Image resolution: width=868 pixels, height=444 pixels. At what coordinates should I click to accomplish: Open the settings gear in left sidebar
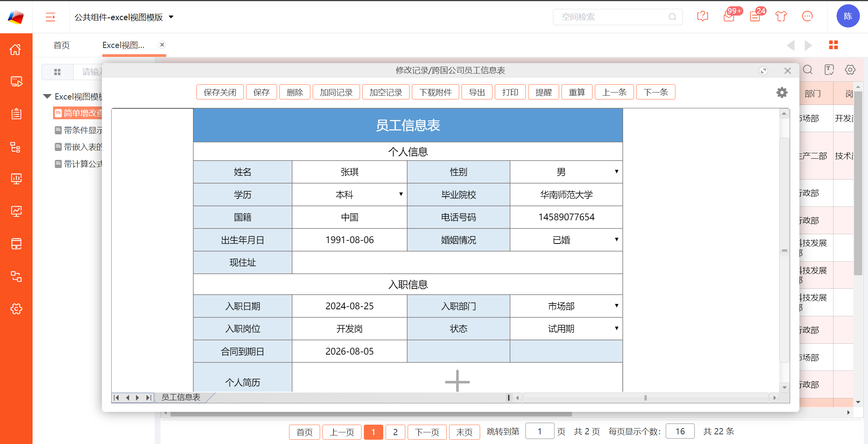16,309
